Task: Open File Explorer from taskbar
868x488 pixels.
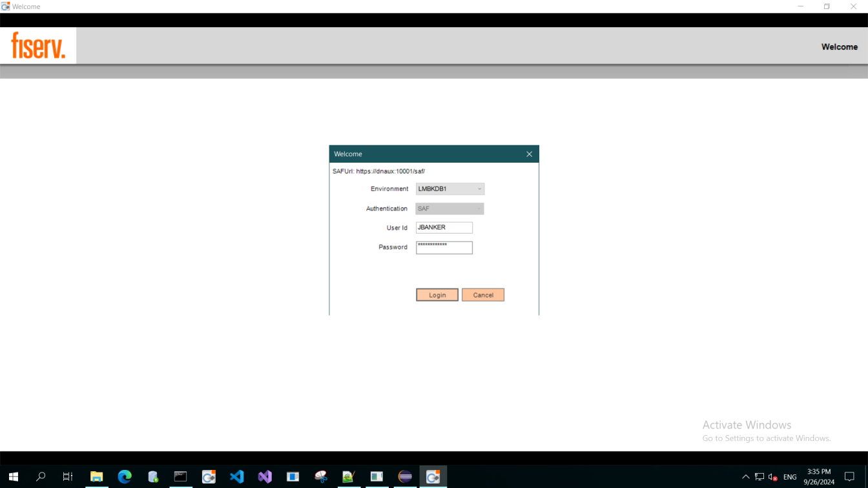Action: (97, 477)
